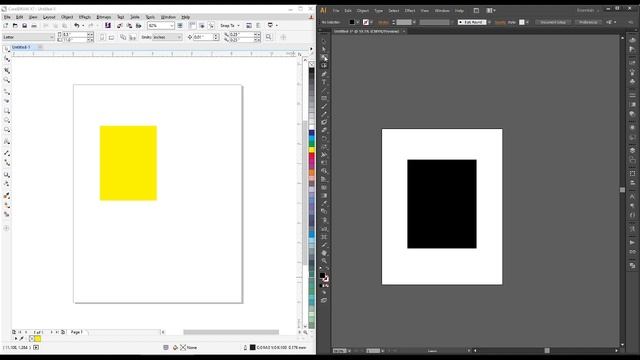Open the Object menu in Illustrator
Image resolution: width=640 pixels, height=360 pixels.
[x=362, y=11]
